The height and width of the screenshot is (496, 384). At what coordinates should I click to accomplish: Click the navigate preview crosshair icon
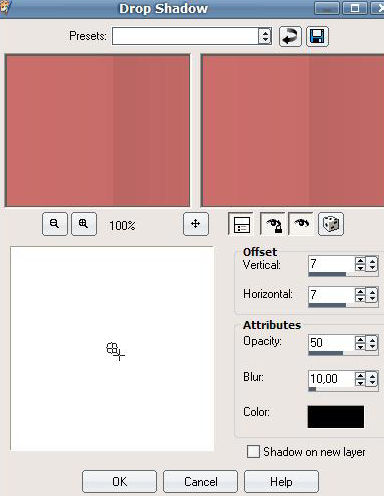(196, 224)
